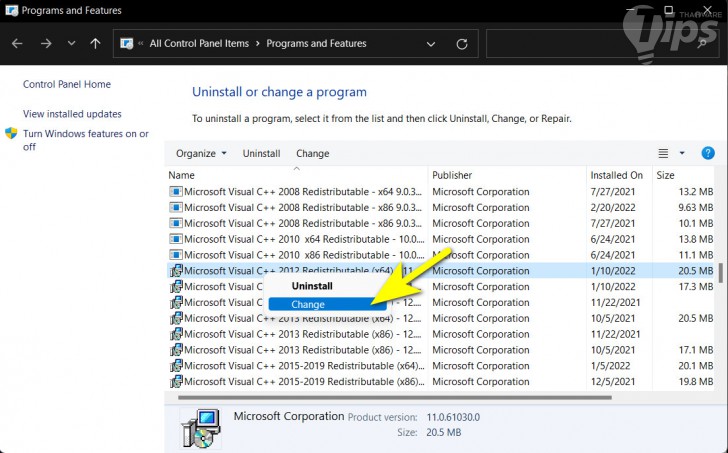Screen dimensions: 728x453
Task: Click the Programs and Features breadcrumb
Action: click(316, 44)
